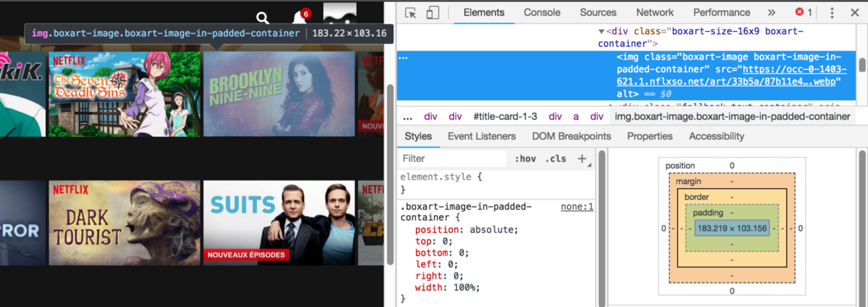This screenshot has height=307, width=868.
Task: Click the .boxart-image-in-padded-container selector
Action: (466, 212)
